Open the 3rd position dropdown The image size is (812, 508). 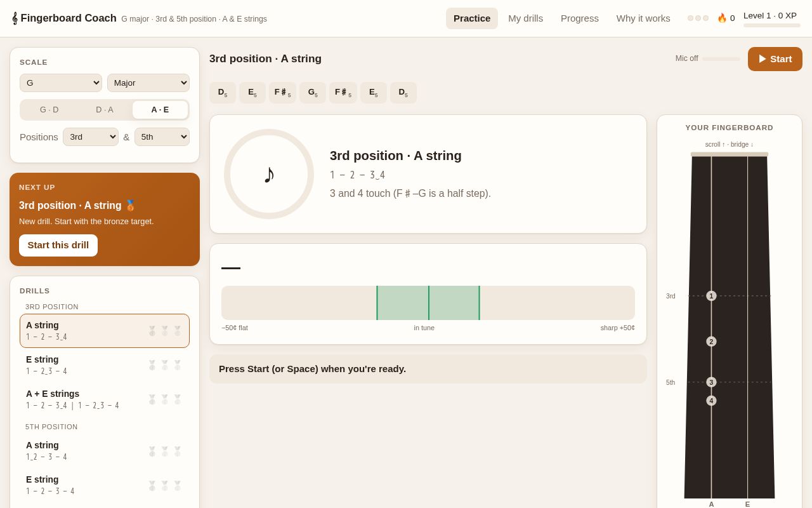pos(91,137)
